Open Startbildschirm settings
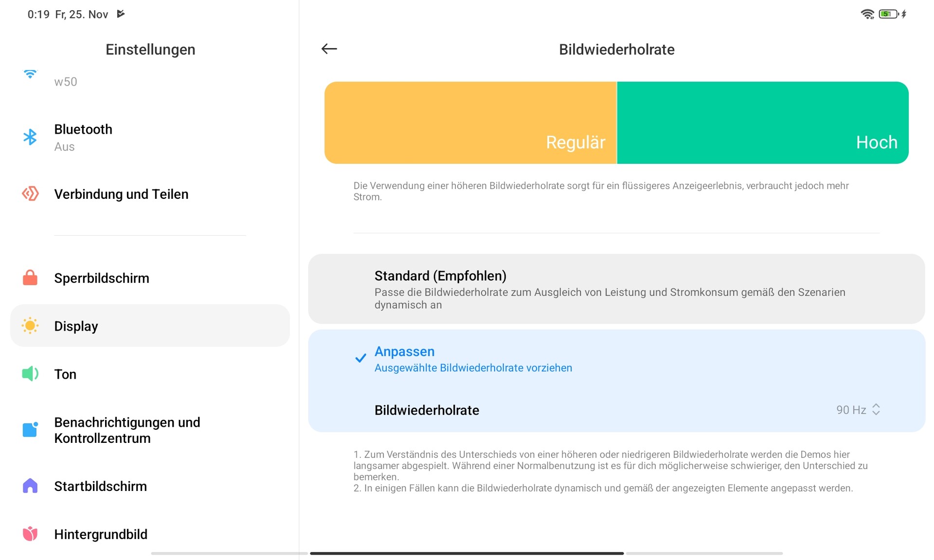The width and height of the screenshot is (934, 560). click(x=101, y=486)
